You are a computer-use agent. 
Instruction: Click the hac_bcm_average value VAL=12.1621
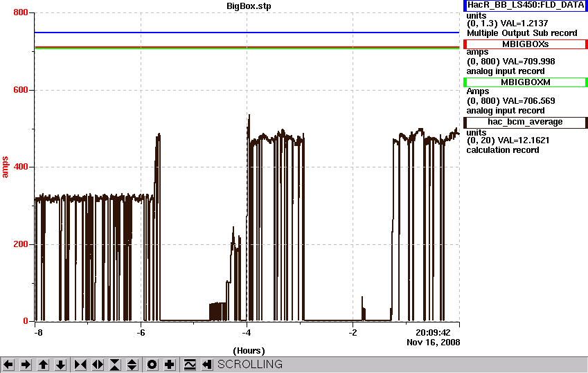(x=524, y=140)
